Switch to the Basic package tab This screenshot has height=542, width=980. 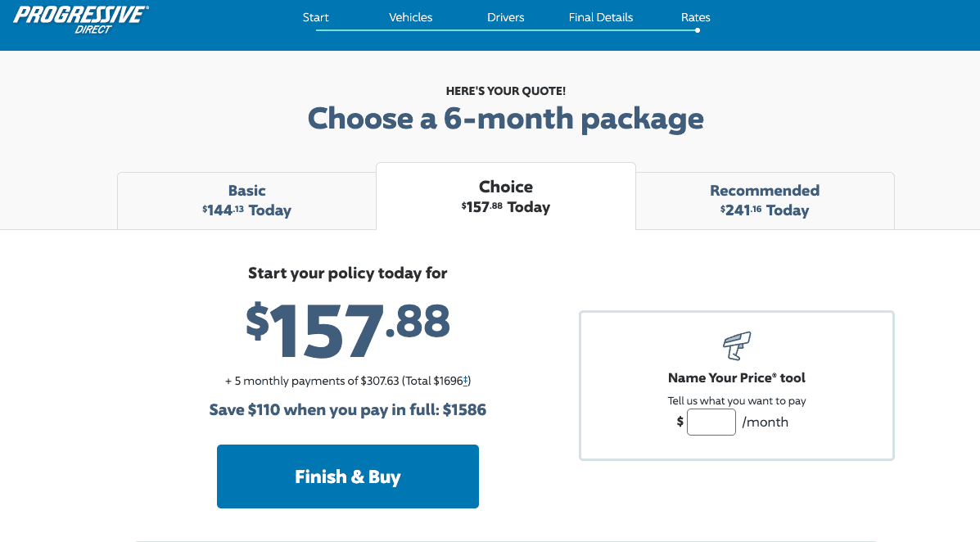click(246, 201)
